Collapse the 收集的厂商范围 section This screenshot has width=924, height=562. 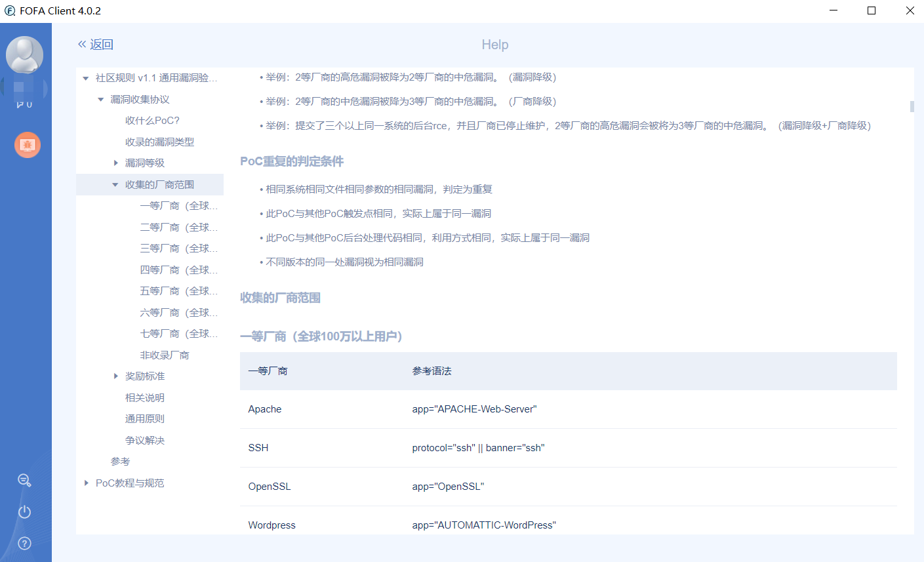[x=115, y=184]
